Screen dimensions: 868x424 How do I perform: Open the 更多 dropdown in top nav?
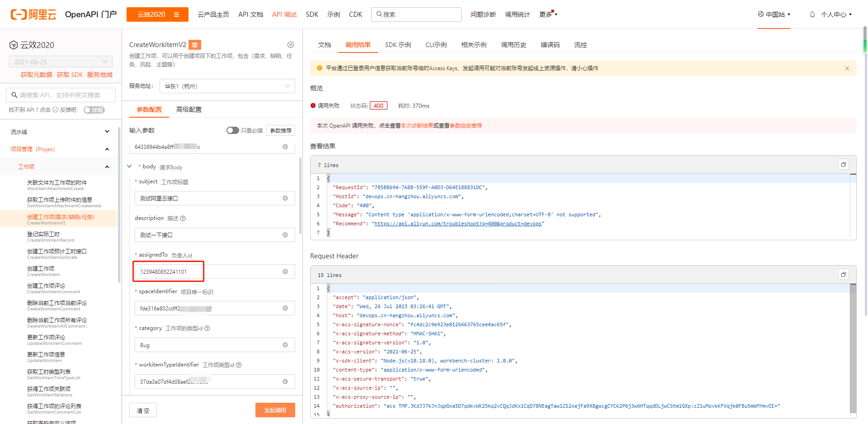tap(548, 14)
